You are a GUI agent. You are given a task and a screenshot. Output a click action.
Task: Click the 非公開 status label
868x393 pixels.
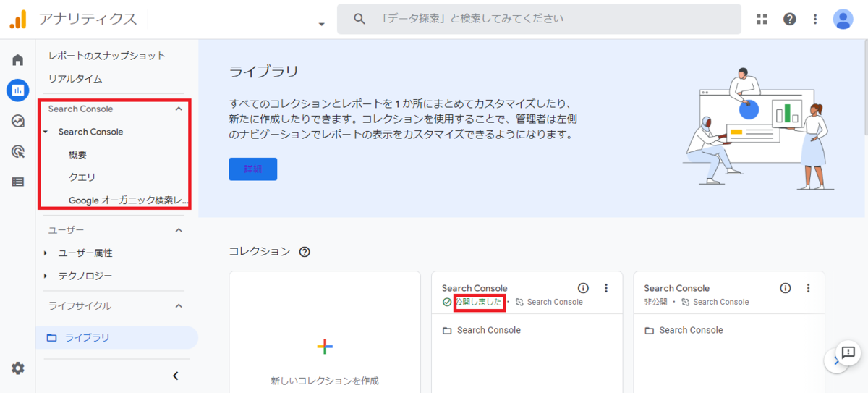[655, 302]
